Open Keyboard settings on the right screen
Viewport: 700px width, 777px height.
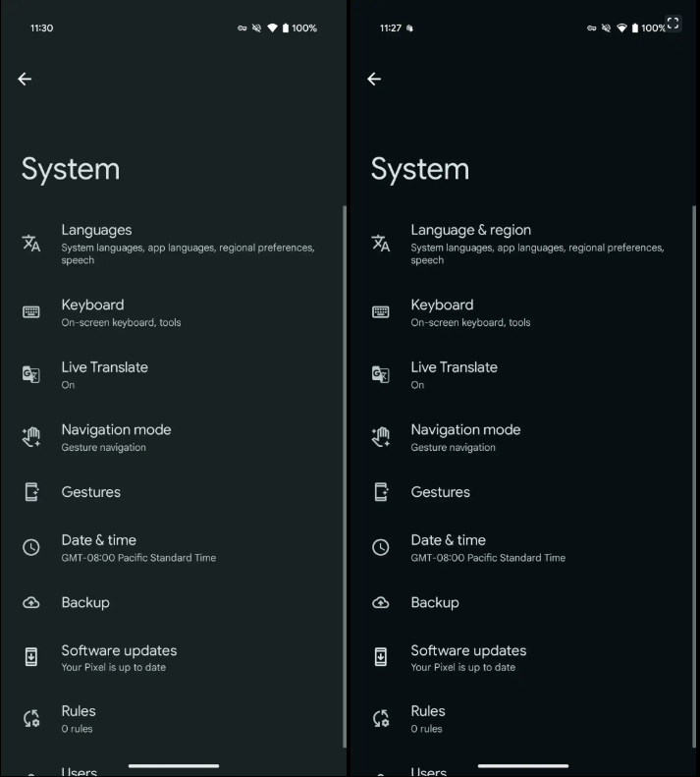click(521, 312)
